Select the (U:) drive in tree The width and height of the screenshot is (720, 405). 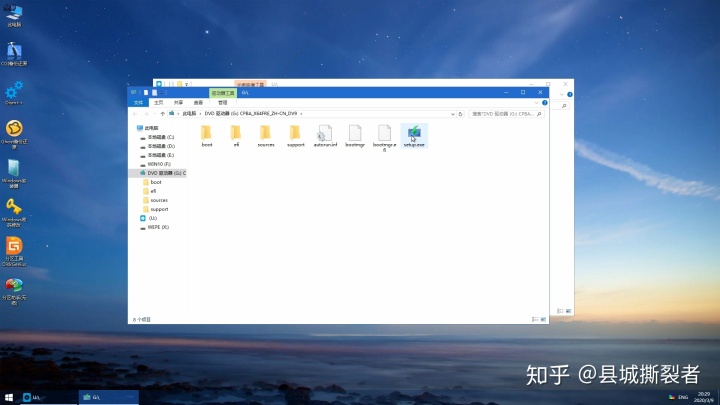[x=148, y=218]
